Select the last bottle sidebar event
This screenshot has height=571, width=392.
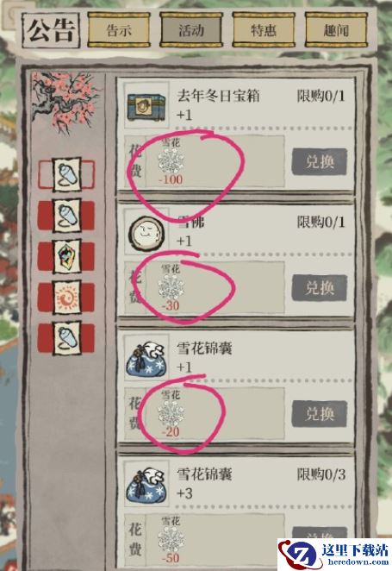66,338
